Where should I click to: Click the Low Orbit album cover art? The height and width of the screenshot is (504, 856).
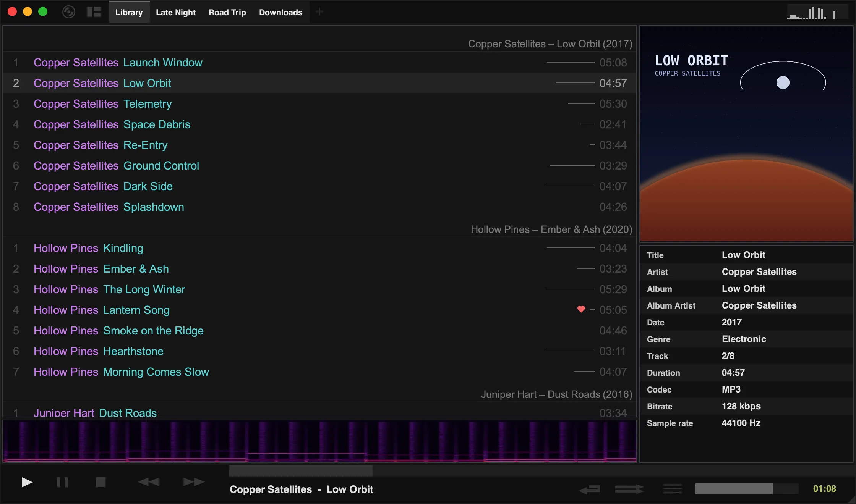pyautogui.click(x=746, y=134)
